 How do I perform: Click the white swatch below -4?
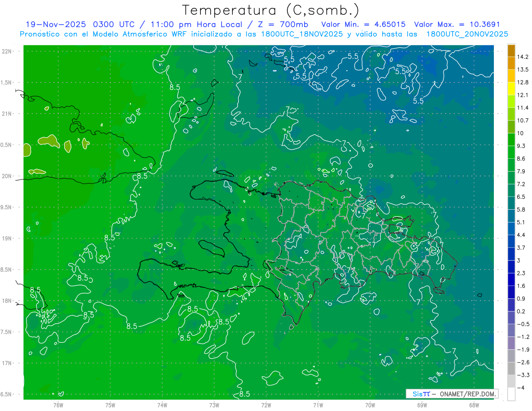click(511, 394)
